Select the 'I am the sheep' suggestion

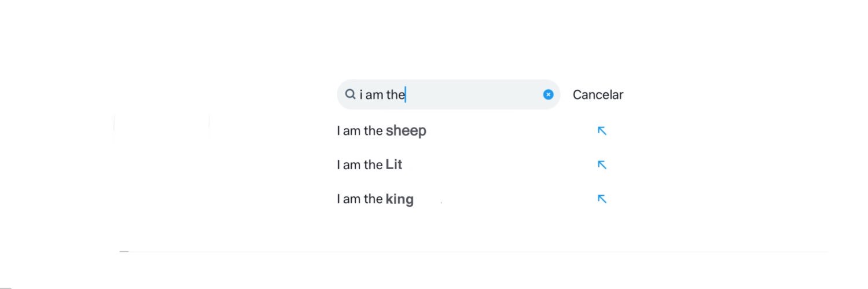coord(381,131)
